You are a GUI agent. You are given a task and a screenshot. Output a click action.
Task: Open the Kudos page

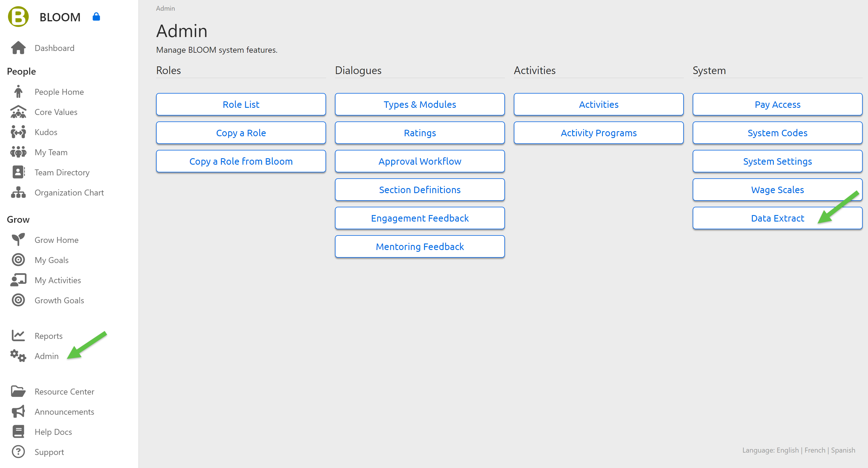tap(46, 132)
